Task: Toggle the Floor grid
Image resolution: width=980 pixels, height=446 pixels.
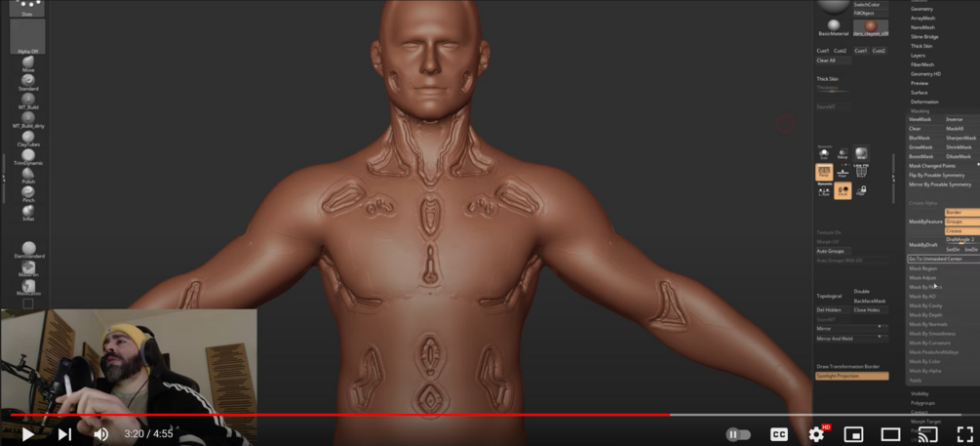Action: [843, 172]
